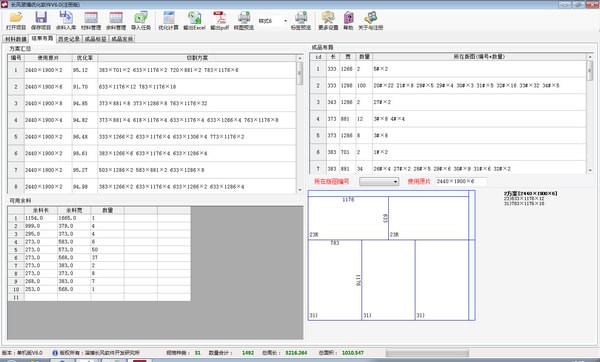Save the project with 保存项目 icon

coord(41,21)
